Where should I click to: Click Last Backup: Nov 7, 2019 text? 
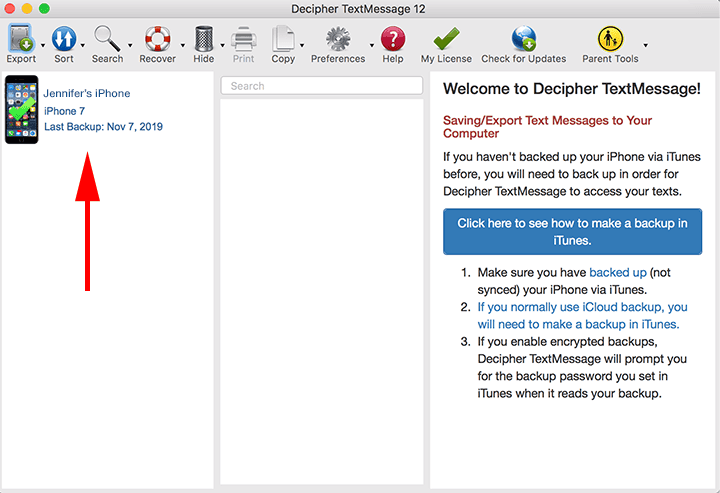click(103, 127)
